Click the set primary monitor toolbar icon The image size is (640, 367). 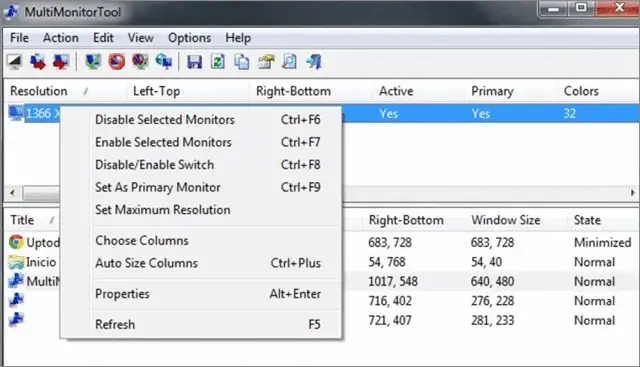tap(164, 62)
